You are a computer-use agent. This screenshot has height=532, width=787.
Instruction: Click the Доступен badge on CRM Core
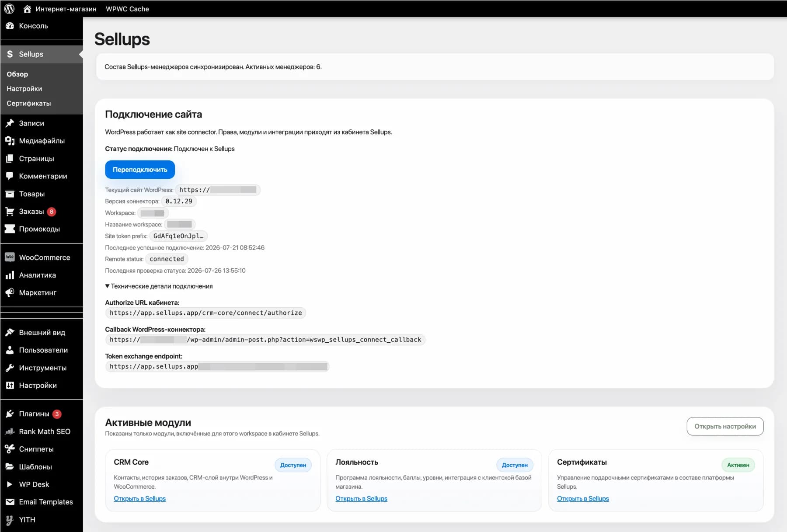[x=293, y=465]
